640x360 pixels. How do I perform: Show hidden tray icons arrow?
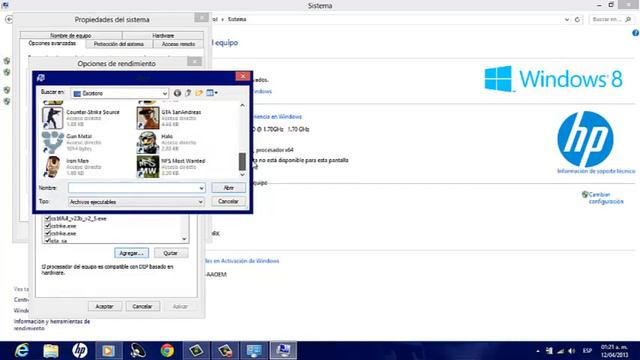(x=538, y=351)
